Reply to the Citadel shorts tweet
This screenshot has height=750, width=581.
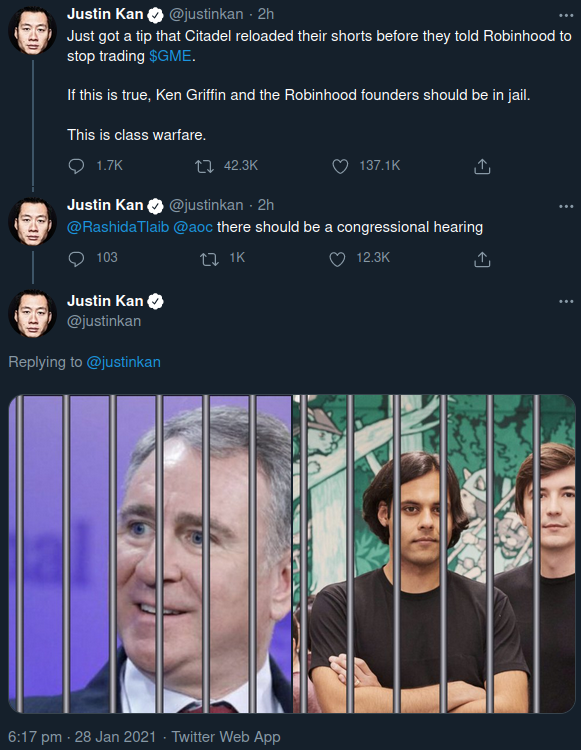pyautogui.click(x=77, y=166)
